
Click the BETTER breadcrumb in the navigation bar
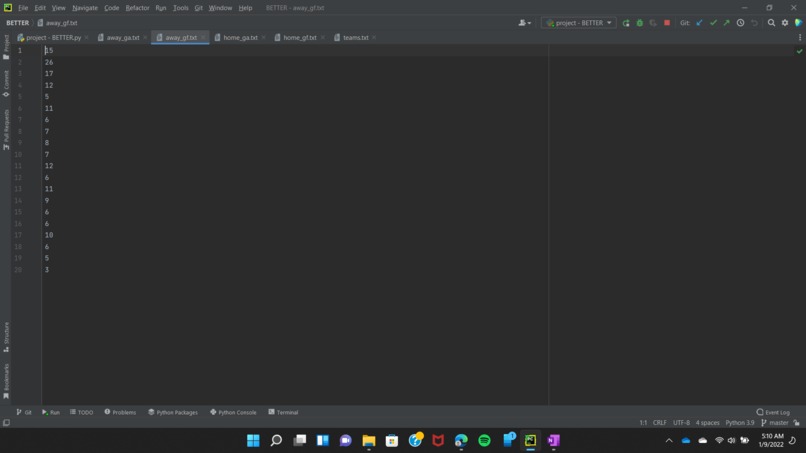[x=17, y=23]
